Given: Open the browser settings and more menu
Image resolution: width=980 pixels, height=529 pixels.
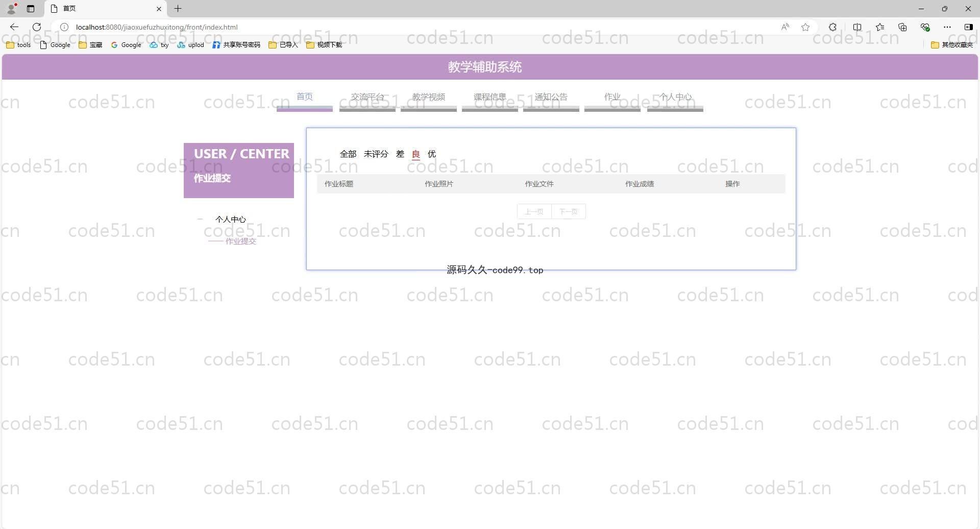Looking at the screenshot, I should pos(947,27).
